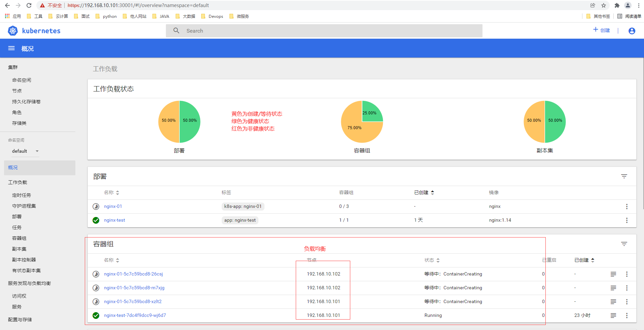
Task: Sort pods by 名称 column
Action: (111, 260)
